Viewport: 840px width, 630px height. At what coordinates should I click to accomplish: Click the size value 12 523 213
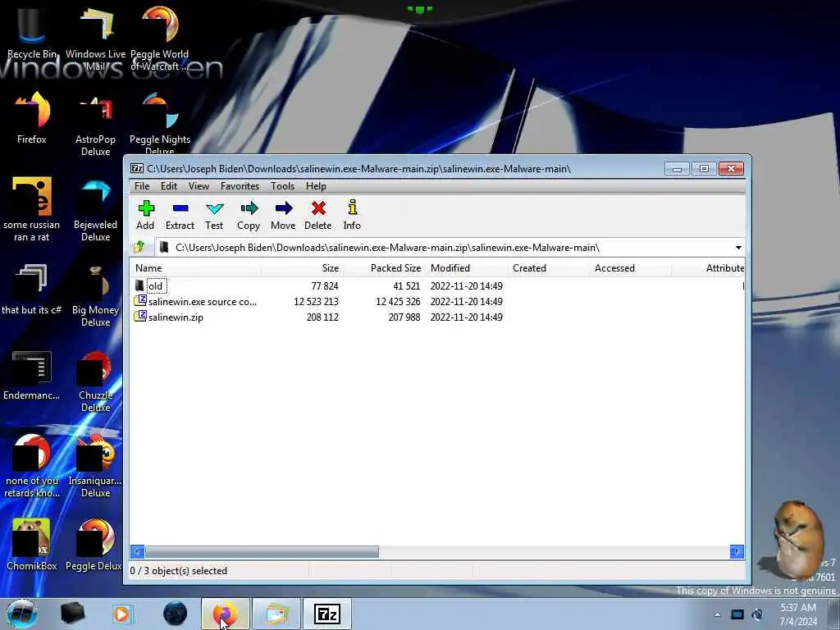[316, 302]
